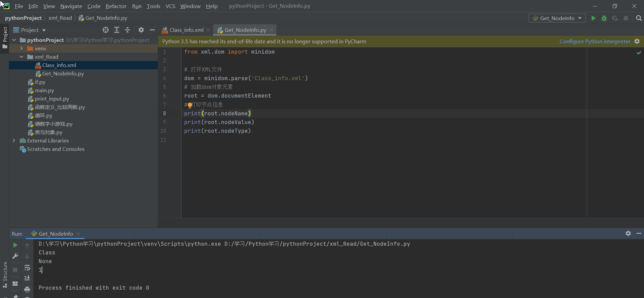644x298 pixels.
Task: Select if.py in project tree
Action: pyautogui.click(x=83, y=82)
